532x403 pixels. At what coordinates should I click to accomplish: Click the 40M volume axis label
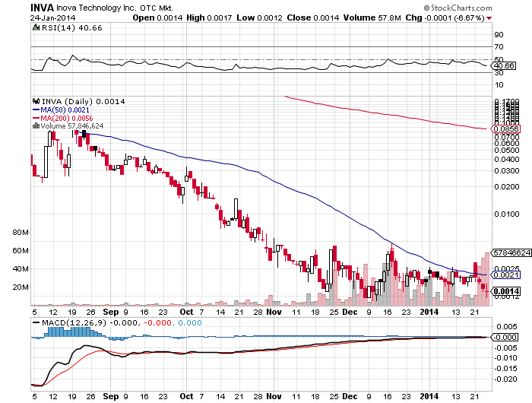click(x=21, y=269)
